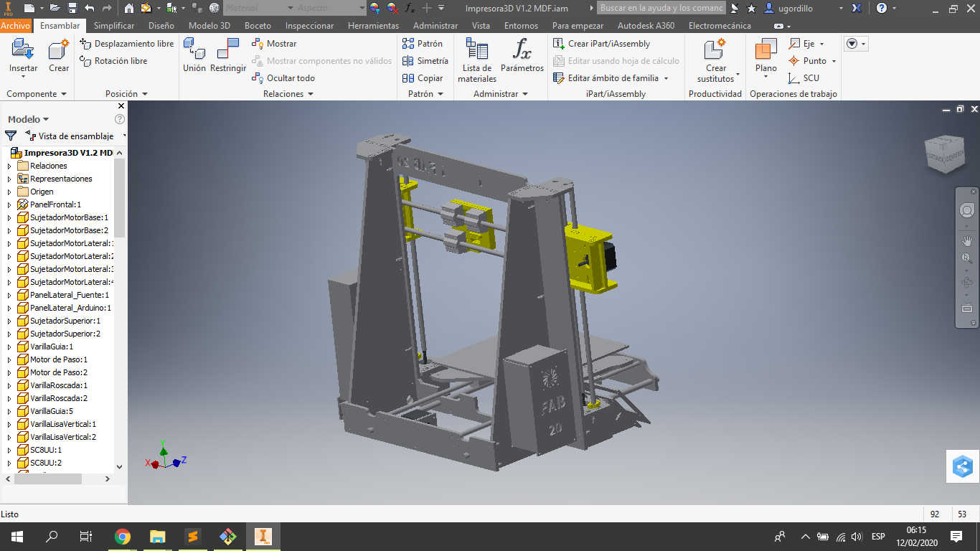Close the model browser panel

121,106
